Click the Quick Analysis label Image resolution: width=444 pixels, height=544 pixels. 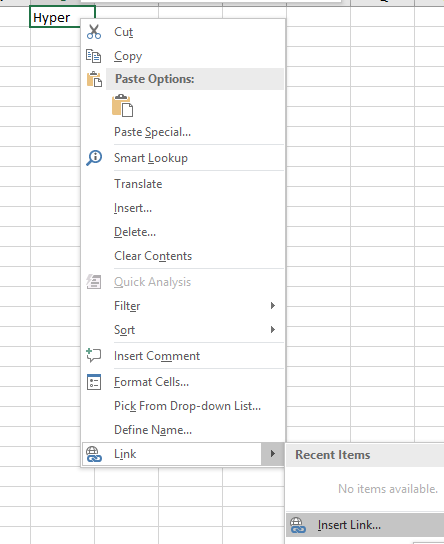tap(153, 282)
